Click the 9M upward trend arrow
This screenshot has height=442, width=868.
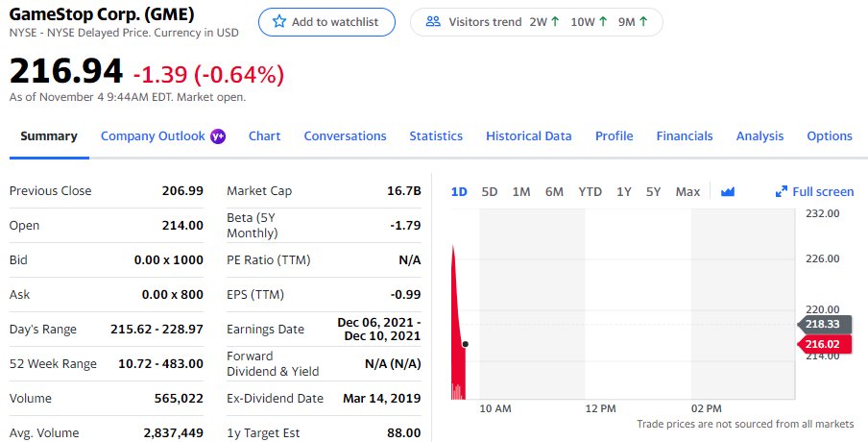click(x=643, y=21)
